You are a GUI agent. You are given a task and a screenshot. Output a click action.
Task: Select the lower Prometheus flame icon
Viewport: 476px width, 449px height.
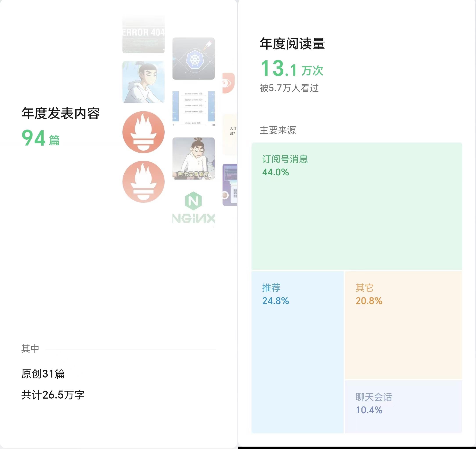[143, 182]
